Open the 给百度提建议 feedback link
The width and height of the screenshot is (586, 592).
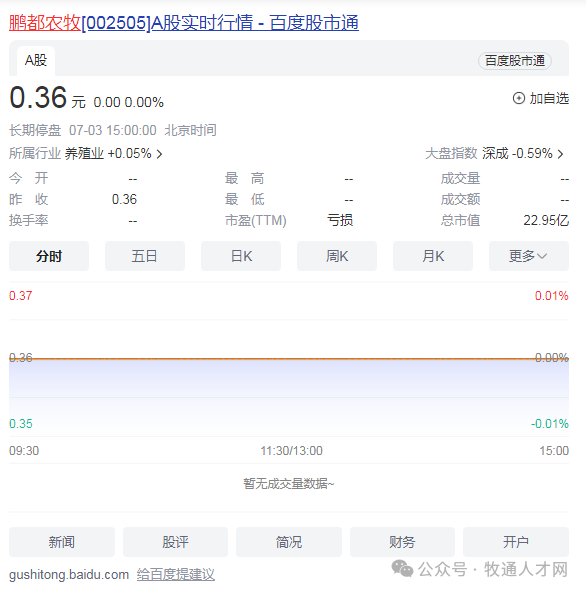click(176, 575)
